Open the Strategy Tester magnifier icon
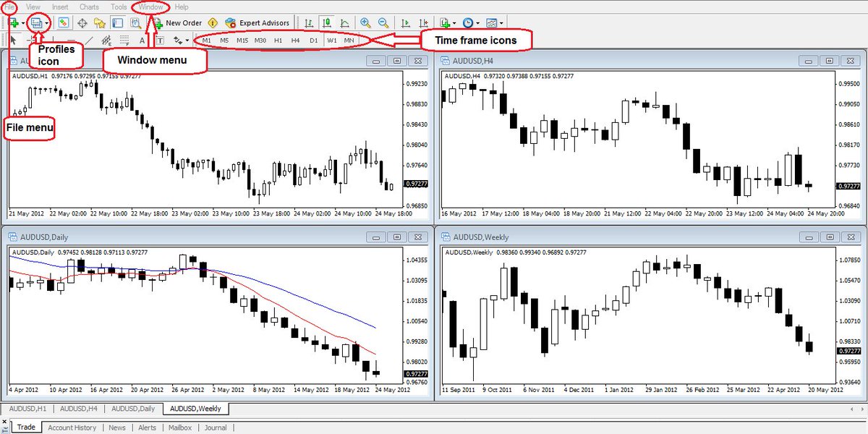 [x=135, y=23]
